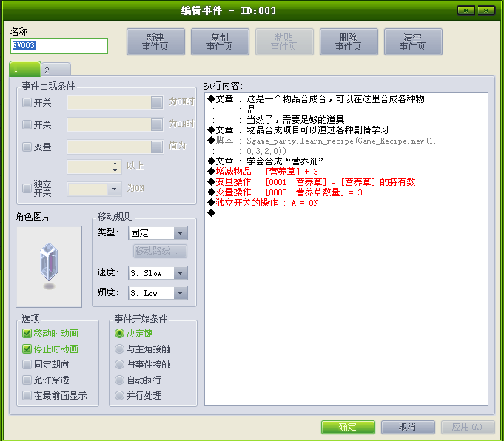Enable the first 开关 condition checkbox
Viewport: 504px width, 441px height.
[x=27, y=103]
